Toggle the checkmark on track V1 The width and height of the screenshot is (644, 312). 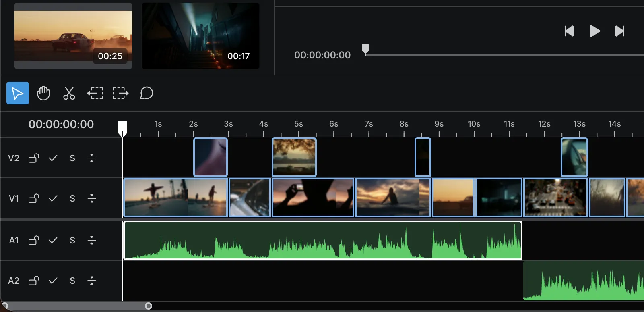click(53, 198)
